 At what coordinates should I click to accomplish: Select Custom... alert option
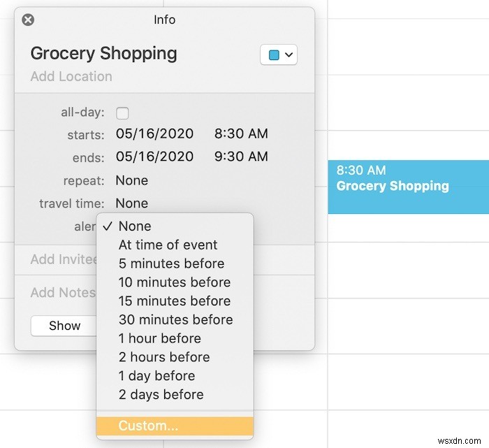147,426
